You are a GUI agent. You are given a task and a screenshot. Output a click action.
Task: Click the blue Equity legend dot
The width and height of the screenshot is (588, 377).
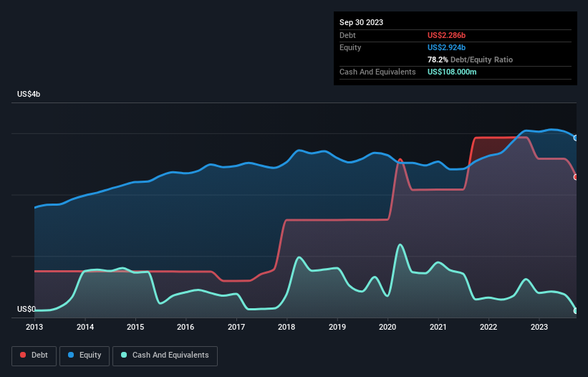[71, 355]
